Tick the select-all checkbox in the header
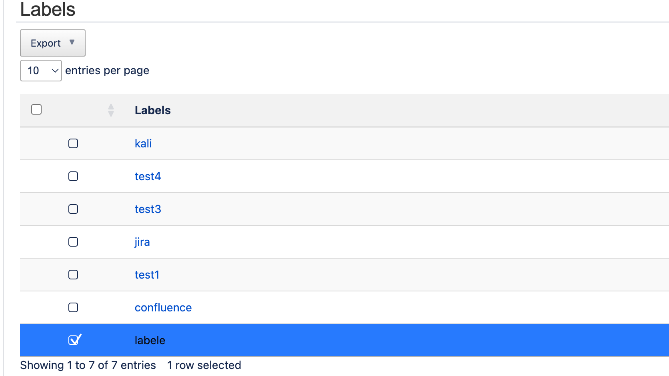Image resolution: width=669 pixels, height=376 pixels. (36, 110)
